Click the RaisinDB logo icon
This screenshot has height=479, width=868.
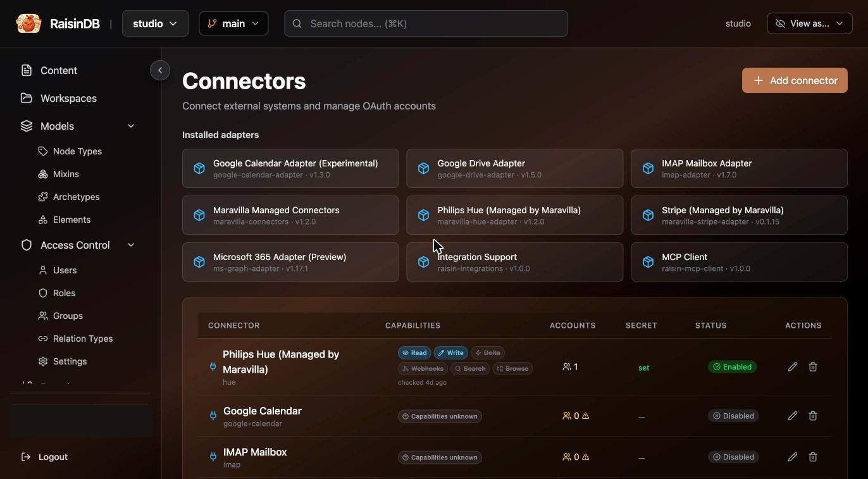28,23
